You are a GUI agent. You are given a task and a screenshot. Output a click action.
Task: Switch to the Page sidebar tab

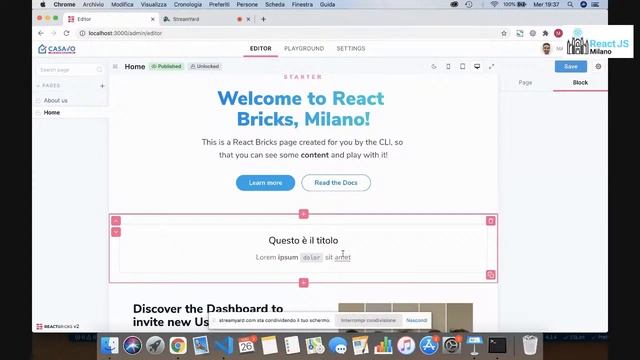(525, 82)
